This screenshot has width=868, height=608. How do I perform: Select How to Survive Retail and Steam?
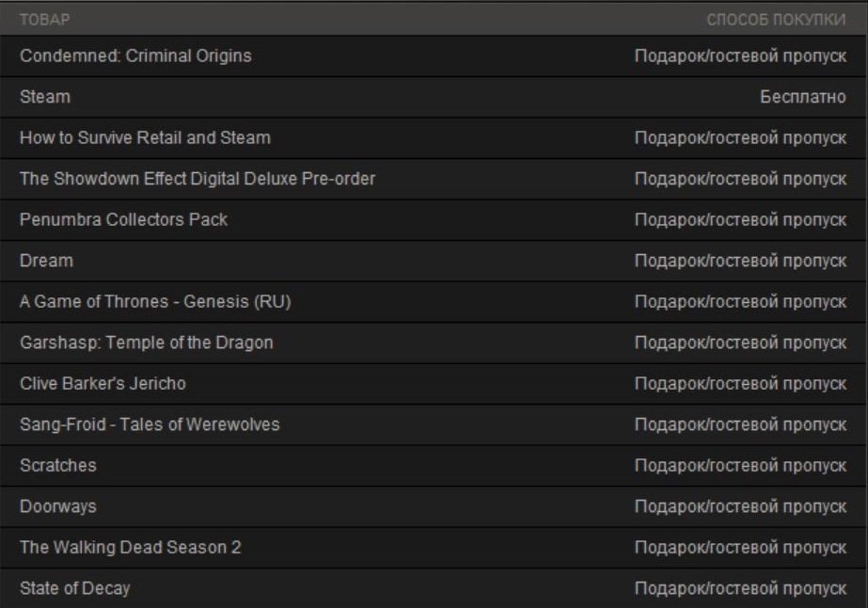[145, 137]
